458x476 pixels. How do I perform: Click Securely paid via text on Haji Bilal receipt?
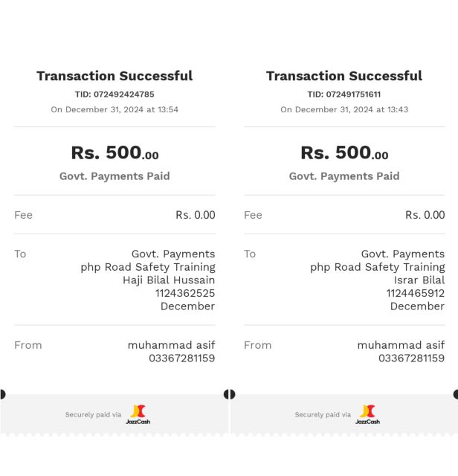pos(93,415)
